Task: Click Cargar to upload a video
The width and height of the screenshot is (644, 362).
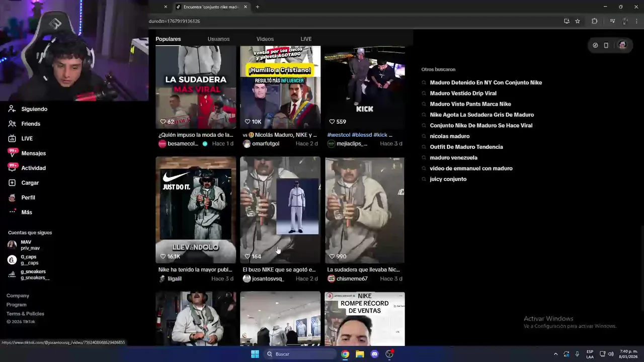Action: point(24,183)
